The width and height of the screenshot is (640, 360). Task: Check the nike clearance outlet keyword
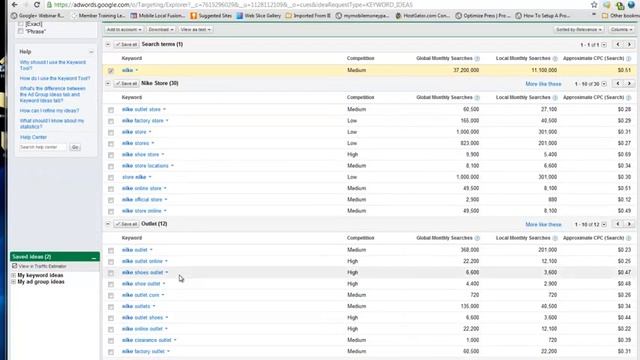pos(111,340)
